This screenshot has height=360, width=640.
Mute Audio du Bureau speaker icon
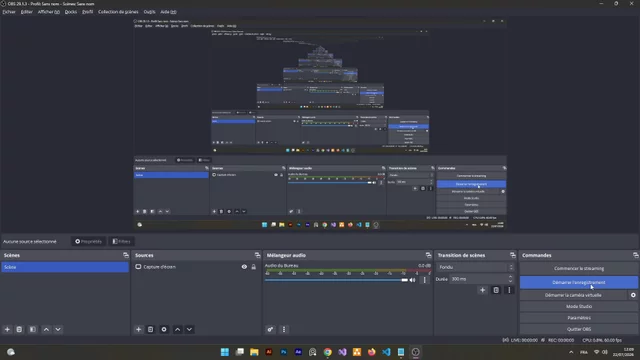pos(413,280)
